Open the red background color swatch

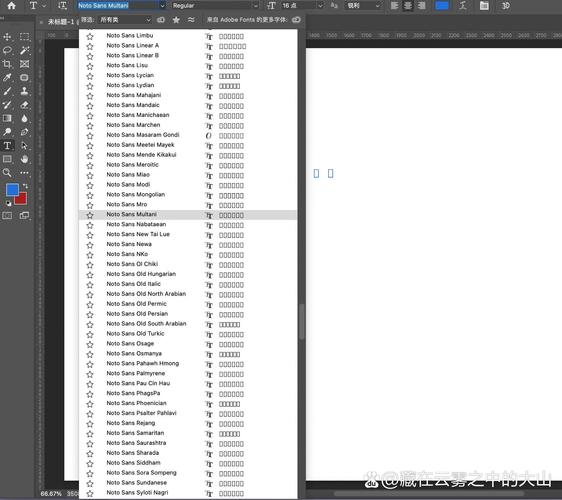tap(22, 199)
